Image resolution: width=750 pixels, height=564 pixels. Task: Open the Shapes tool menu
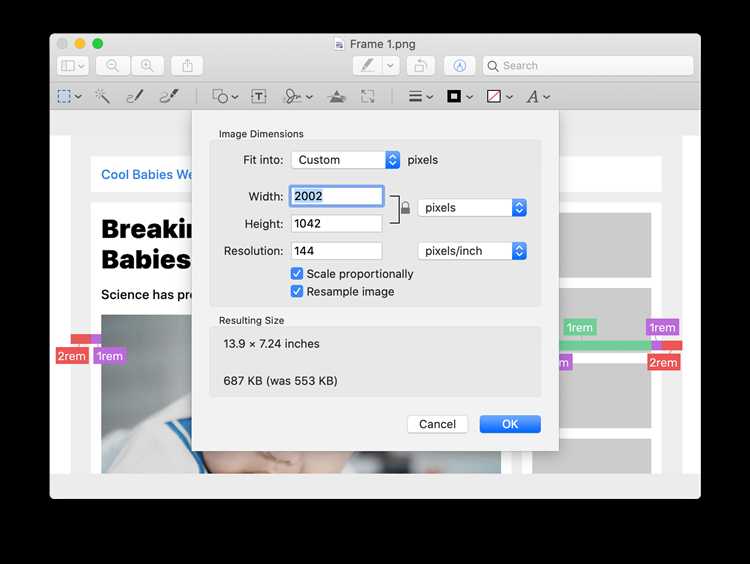click(x=225, y=97)
